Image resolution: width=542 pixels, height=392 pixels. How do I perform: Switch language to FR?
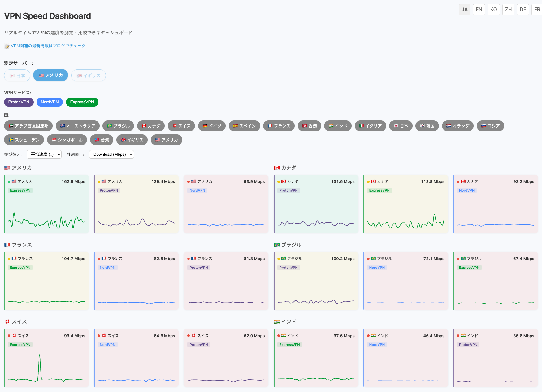[x=537, y=10]
